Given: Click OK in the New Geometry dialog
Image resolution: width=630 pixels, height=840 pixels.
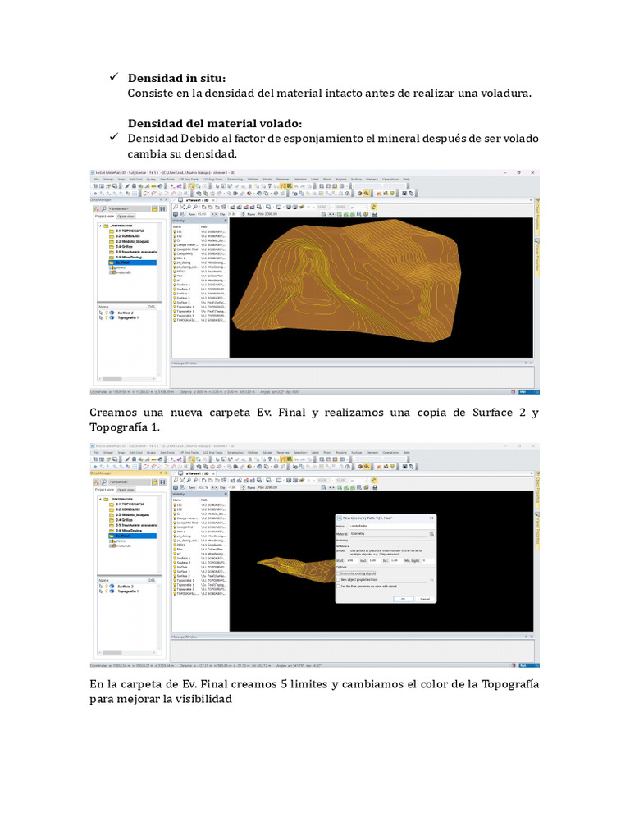Looking at the screenshot, I should coord(404,599).
